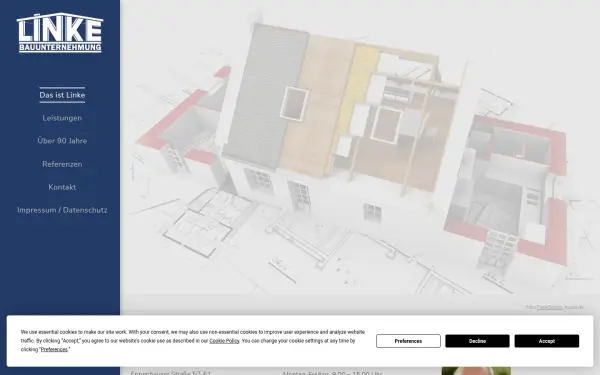Image resolution: width=600 pixels, height=375 pixels.
Task: Open Über 90 Jahre section
Action: coord(62,141)
